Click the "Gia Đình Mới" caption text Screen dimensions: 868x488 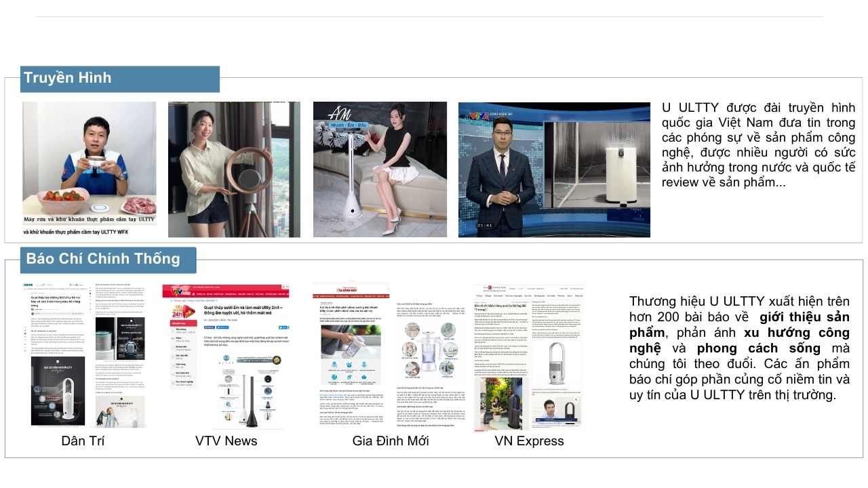tap(390, 441)
